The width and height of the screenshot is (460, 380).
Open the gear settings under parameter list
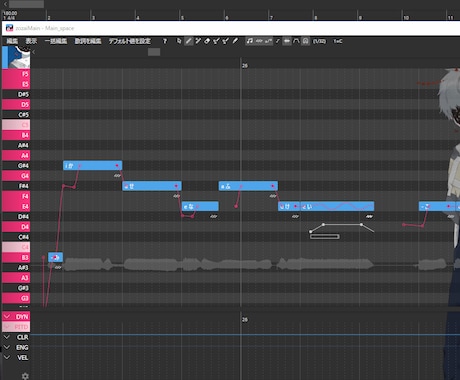coord(25,376)
